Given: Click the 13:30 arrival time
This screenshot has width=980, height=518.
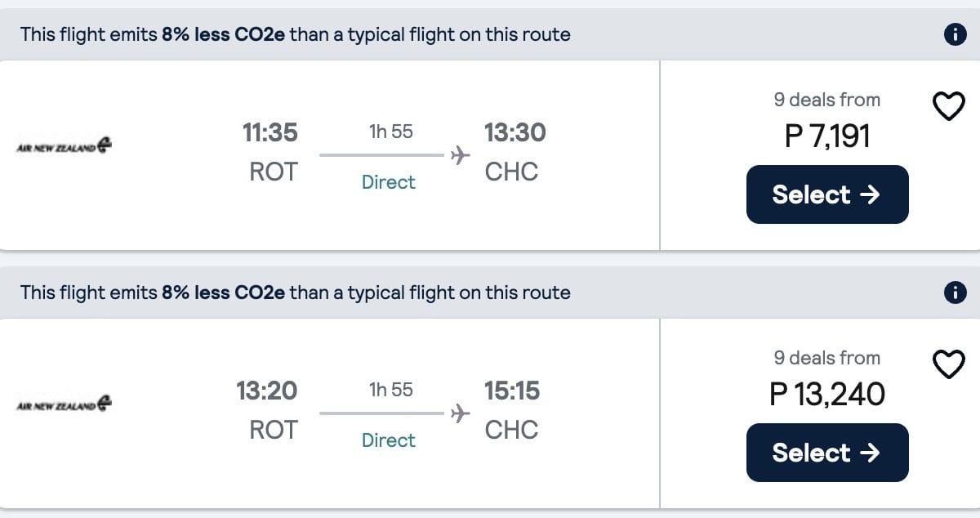Looking at the screenshot, I should pyautogui.click(x=514, y=132).
